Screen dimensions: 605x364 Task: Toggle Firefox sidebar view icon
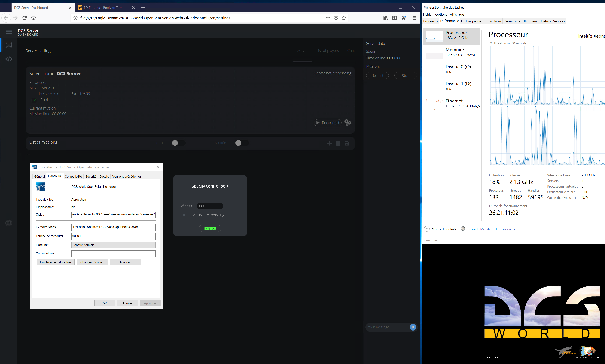click(395, 18)
